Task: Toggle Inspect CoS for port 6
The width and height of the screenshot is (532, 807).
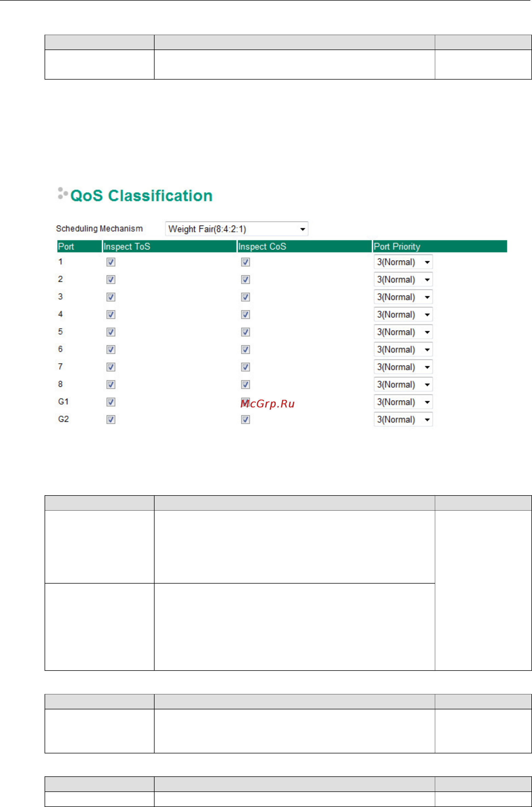Action: tap(246, 349)
